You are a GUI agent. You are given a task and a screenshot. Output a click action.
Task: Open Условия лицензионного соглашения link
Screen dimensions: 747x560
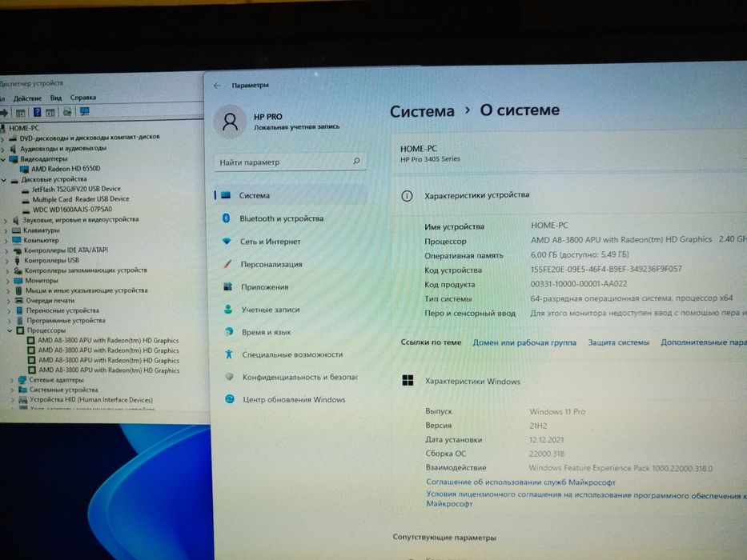[x=586, y=499]
